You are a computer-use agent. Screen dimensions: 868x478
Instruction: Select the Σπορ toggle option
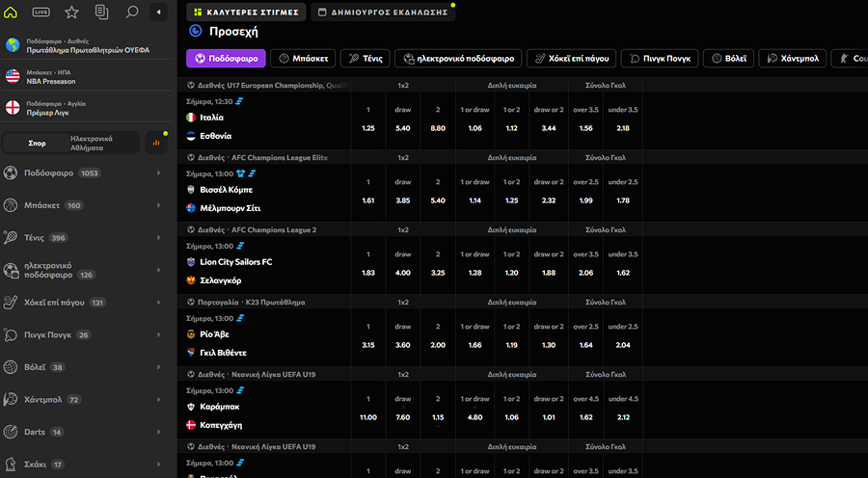[x=38, y=143]
